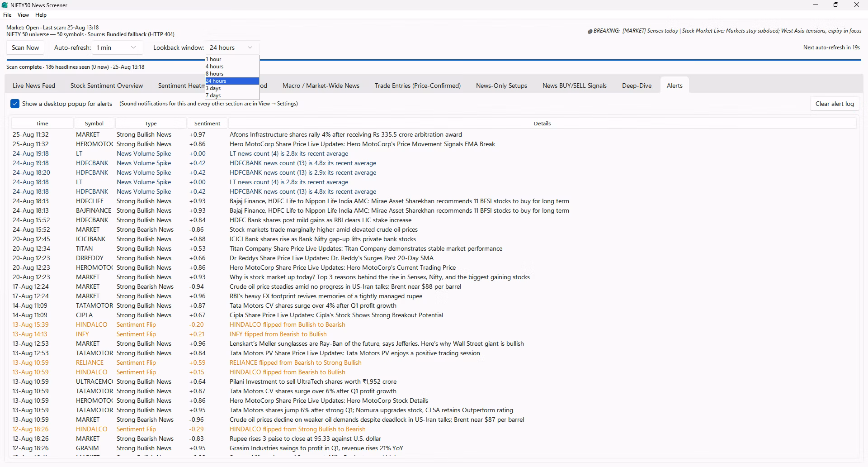Select Grasim Industries swings to profit row
This screenshot has width=868, height=467.
434,448
